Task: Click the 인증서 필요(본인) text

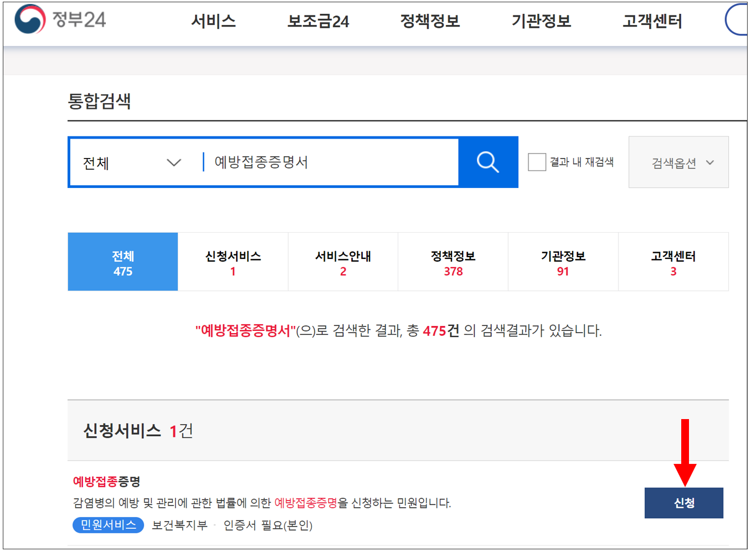Action: [x=268, y=525]
